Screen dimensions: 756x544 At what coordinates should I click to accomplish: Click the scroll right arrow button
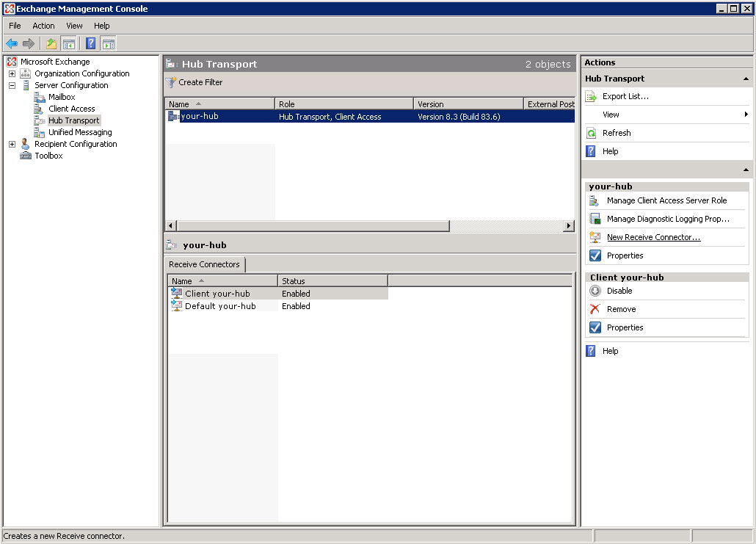click(569, 225)
